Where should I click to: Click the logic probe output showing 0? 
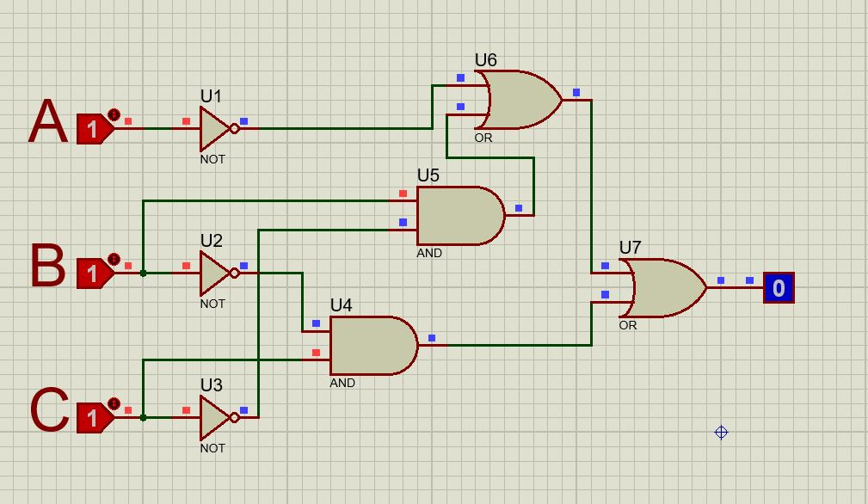779,287
